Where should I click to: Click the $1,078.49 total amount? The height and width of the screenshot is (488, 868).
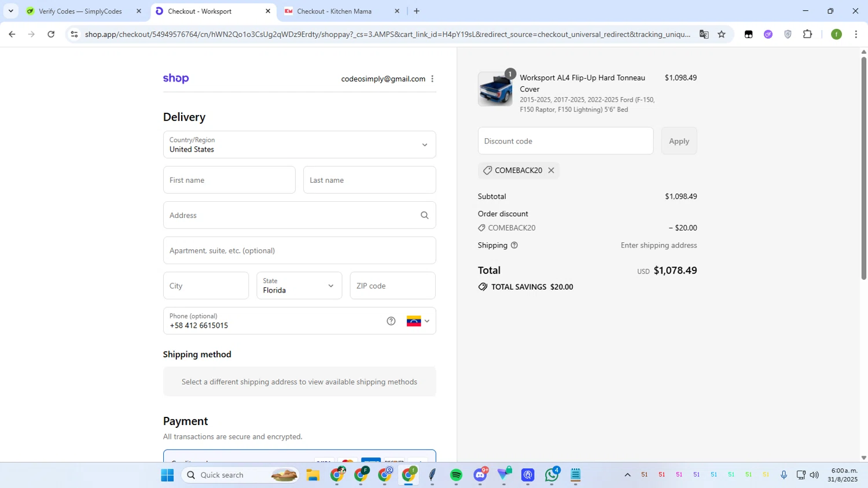[x=675, y=270]
